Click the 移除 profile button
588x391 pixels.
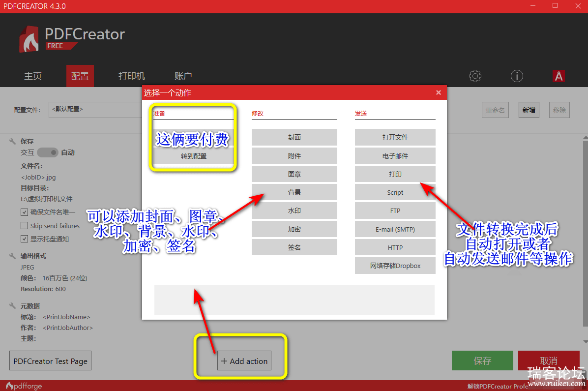tap(559, 110)
